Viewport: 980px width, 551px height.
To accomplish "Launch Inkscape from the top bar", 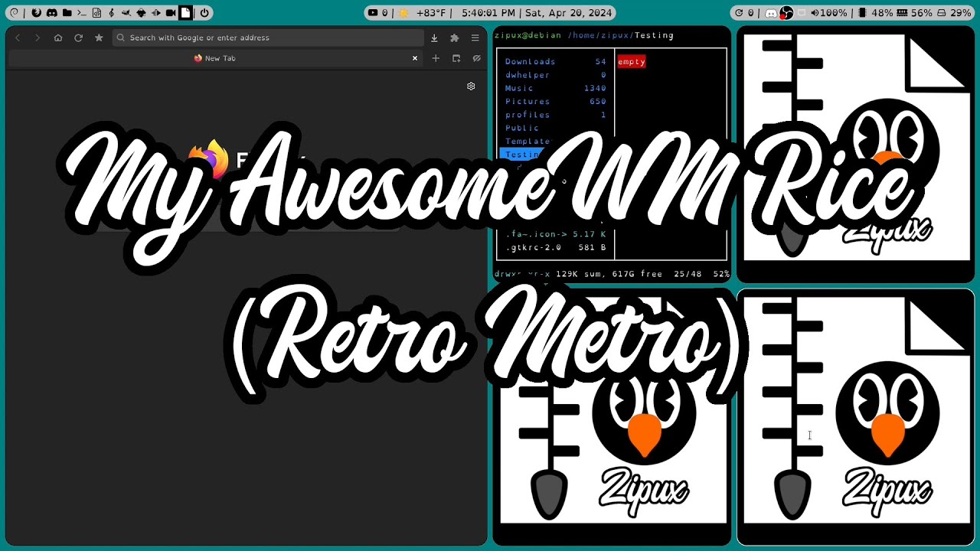I will 141,13.
